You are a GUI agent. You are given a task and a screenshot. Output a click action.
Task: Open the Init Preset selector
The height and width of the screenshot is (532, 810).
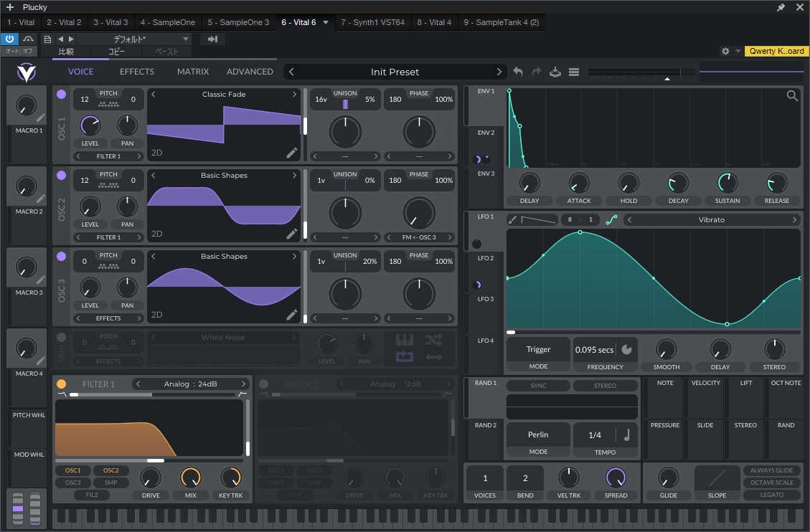coord(395,72)
